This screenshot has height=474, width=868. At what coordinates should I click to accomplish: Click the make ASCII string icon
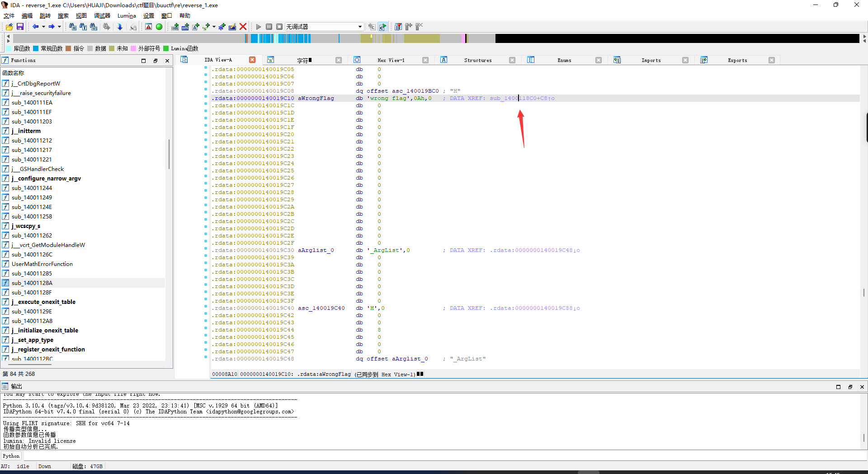tap(196, 27)
